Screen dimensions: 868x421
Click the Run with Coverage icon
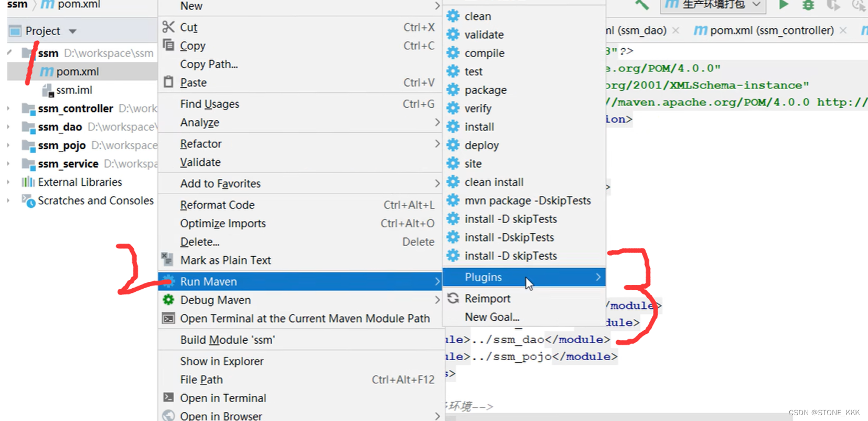tap(833, 5)
